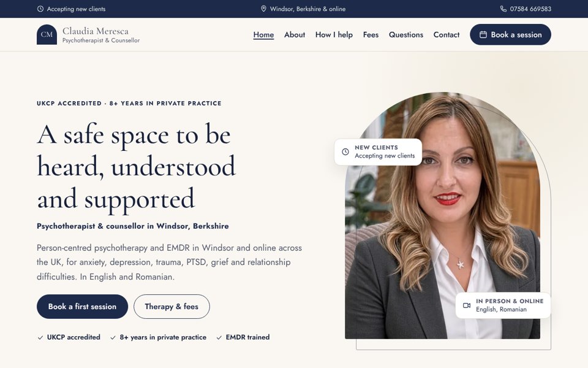Click the checkmark beside EMDR trained
This screenshot has height=368, width=588.
219,337
